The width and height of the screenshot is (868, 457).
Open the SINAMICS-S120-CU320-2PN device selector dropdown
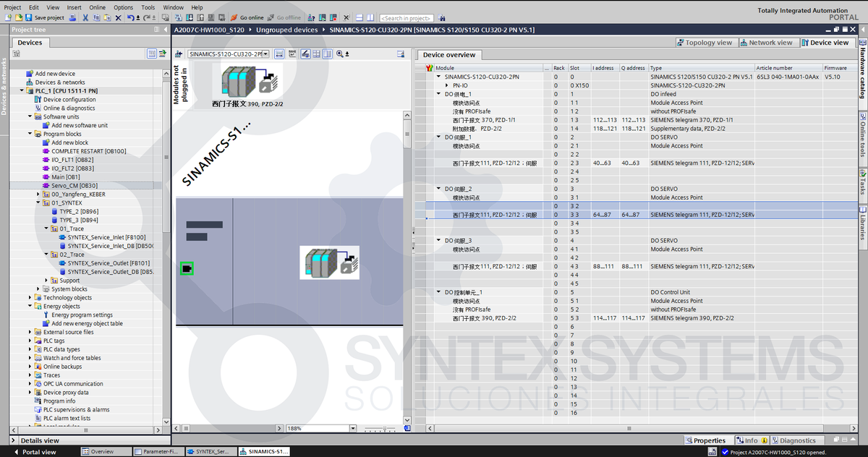click(x=266, y=54)
